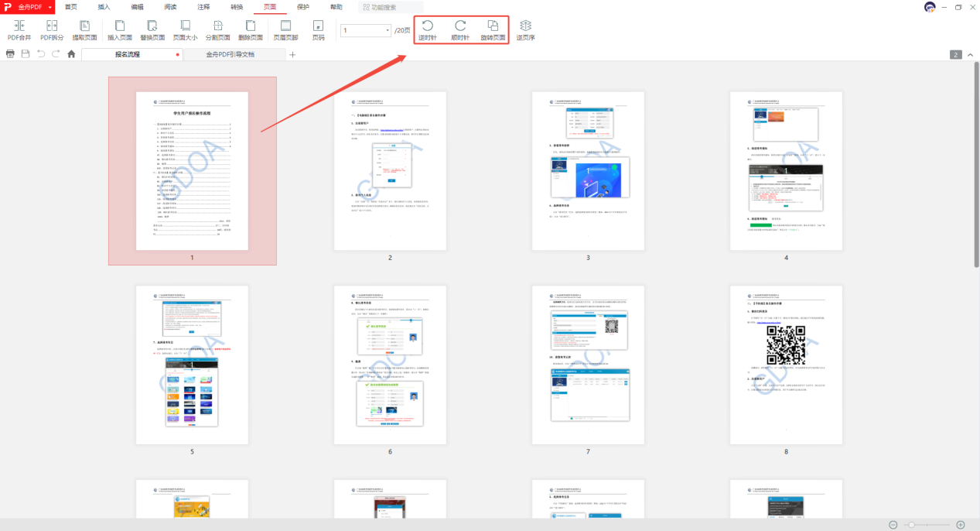
Task: Zoom in with the plus icon
Action: coord(961,525)
